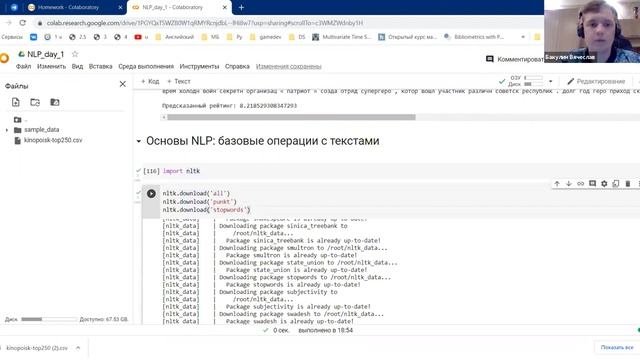Open the Py bookmarks folder
The image size is (640, 360).
(235, 37)
